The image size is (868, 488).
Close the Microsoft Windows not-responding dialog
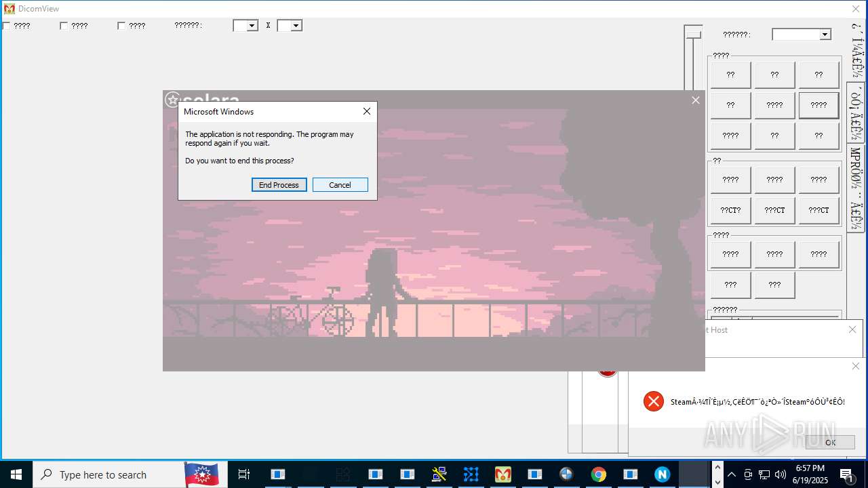tap(367, 111)
